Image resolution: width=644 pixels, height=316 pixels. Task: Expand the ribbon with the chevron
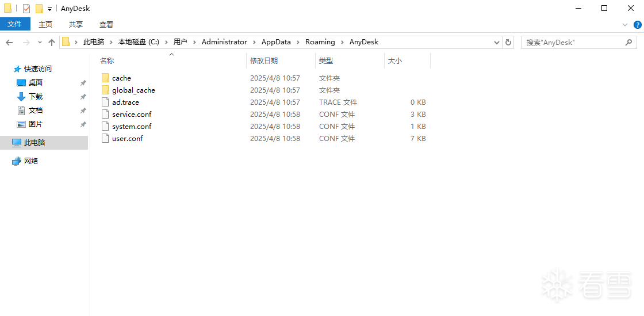click(x=625, y=25)
